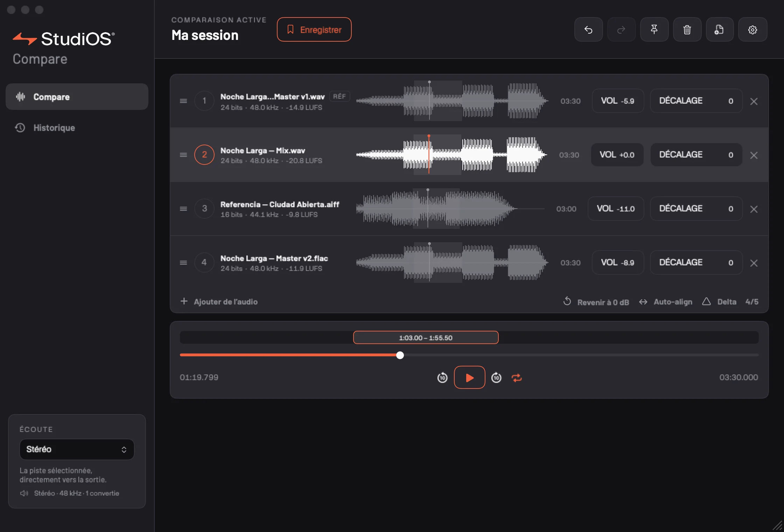The image size is (784, 532).
Task: Click the VOL -5.9 field on track 1
Action: (x=618, y=101)
